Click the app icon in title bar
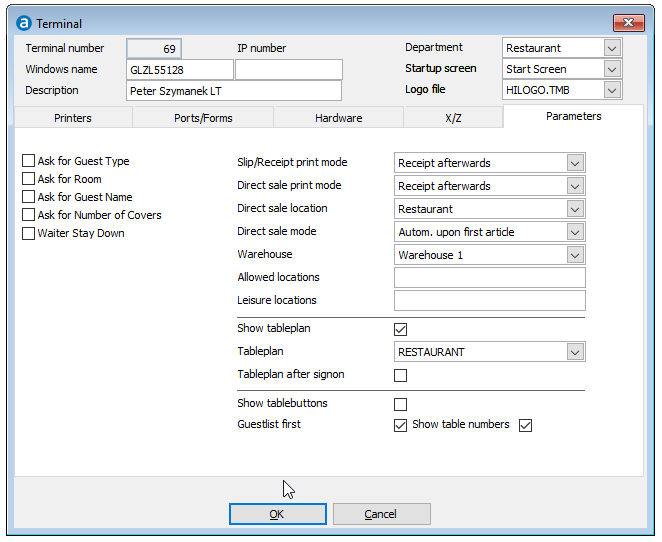The height and width of the screenshot is (542, 662). 24,23
